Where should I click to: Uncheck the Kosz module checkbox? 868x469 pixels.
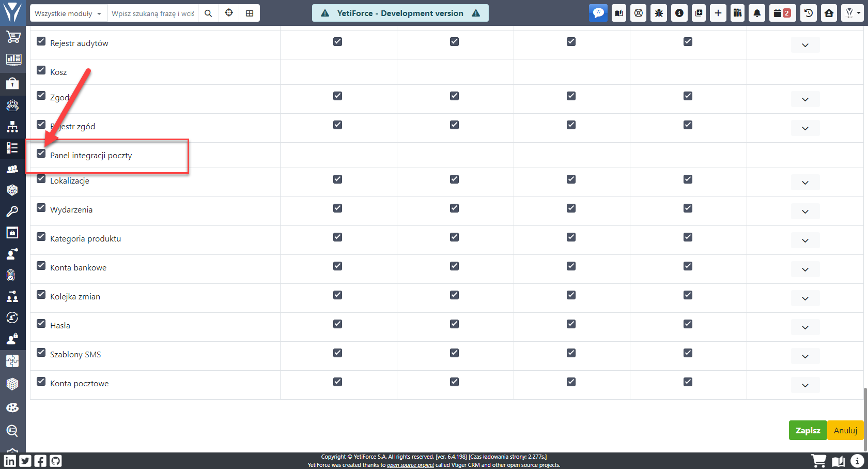(x=41, y=70)
